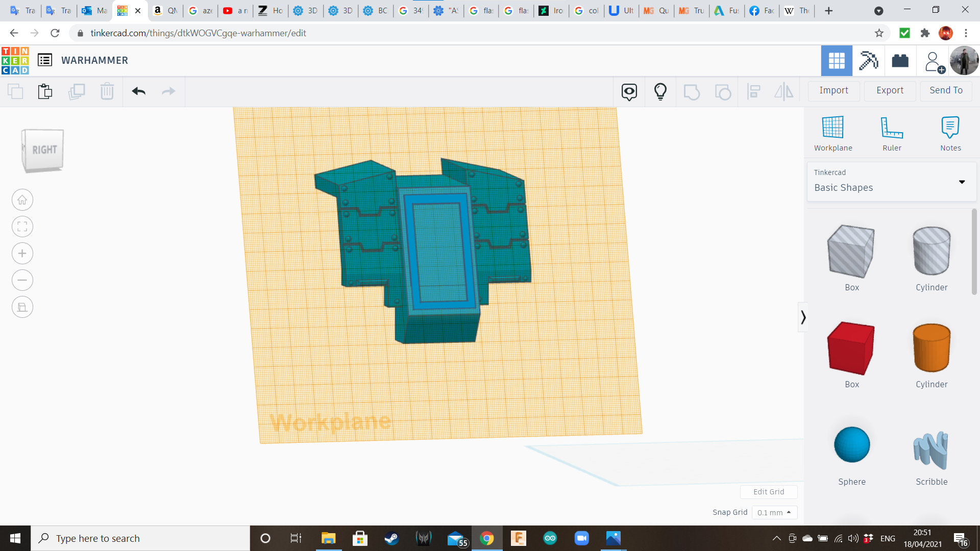Screen dimensions: 980x551
Task: Open the Send To menu
Action: [x=946, y=90]
